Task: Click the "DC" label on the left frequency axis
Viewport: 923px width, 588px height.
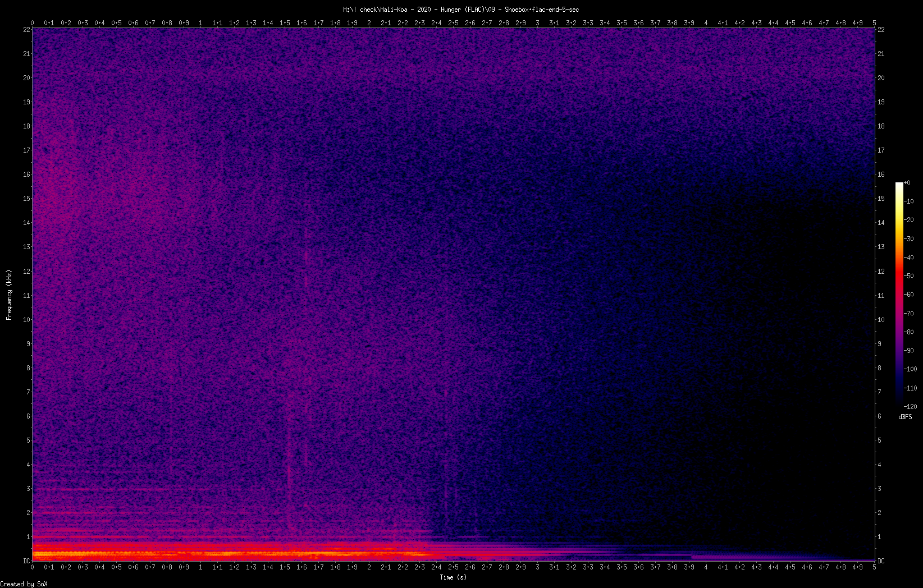Action: [x=26, y=561]
